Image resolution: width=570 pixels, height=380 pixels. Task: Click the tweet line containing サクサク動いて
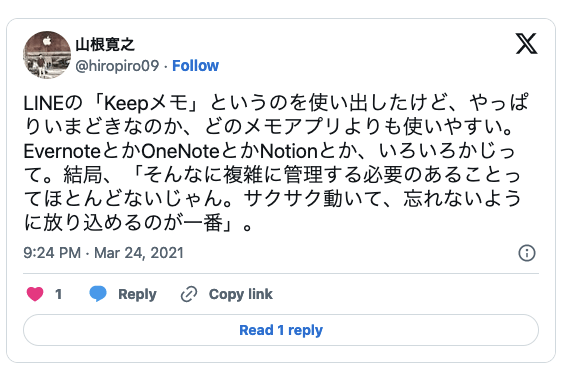[273, 199]
